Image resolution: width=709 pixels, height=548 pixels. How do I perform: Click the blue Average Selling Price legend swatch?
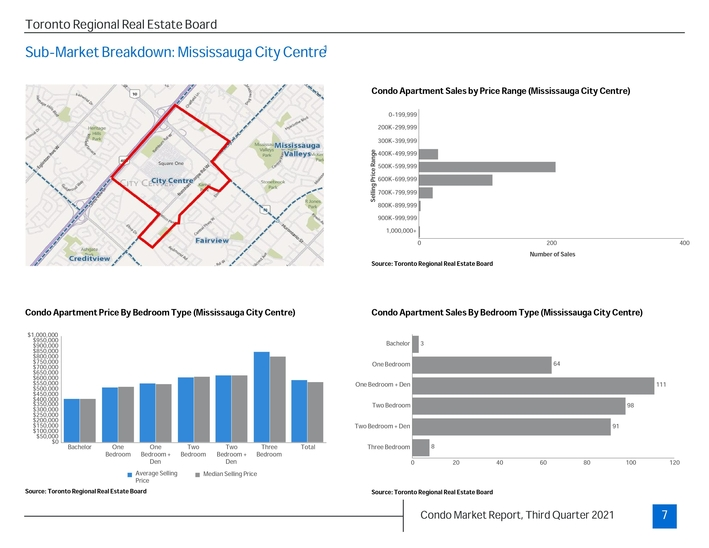coord(129,474)
